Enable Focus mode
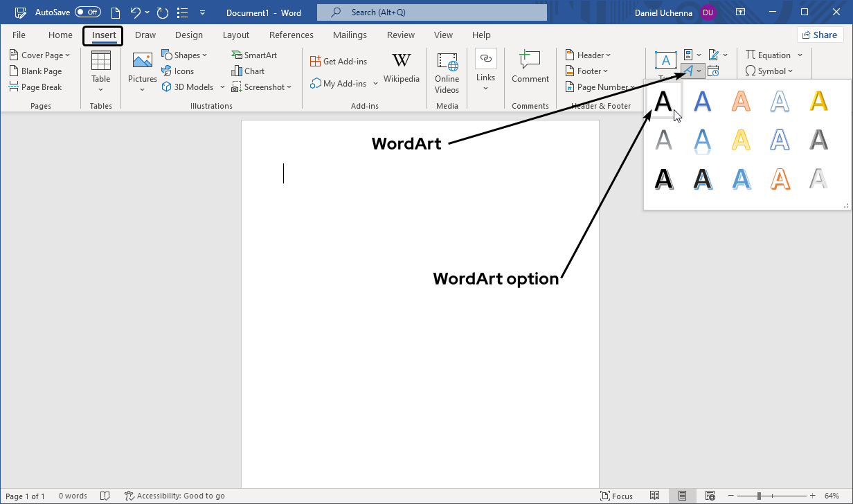This screenshot has height=504, width=853. (617, 496)
